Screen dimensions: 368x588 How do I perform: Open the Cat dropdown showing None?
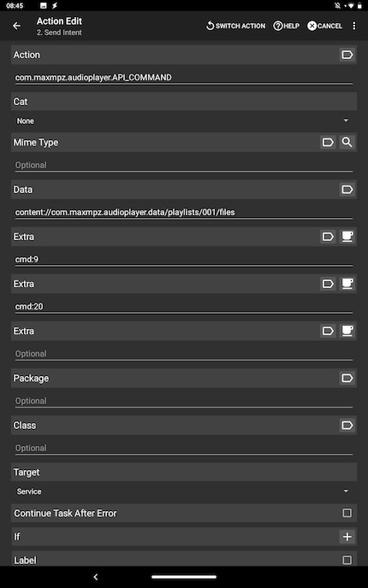(184, 121)
